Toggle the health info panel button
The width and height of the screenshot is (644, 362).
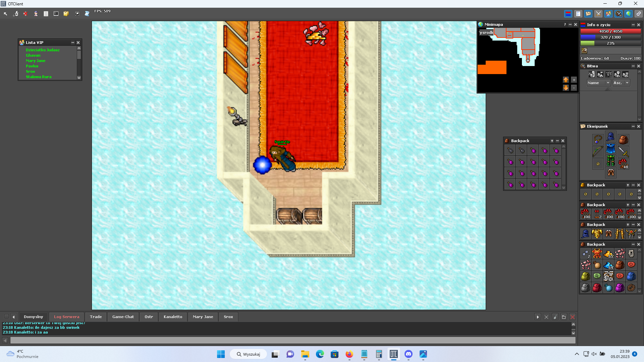click(568, 14)
